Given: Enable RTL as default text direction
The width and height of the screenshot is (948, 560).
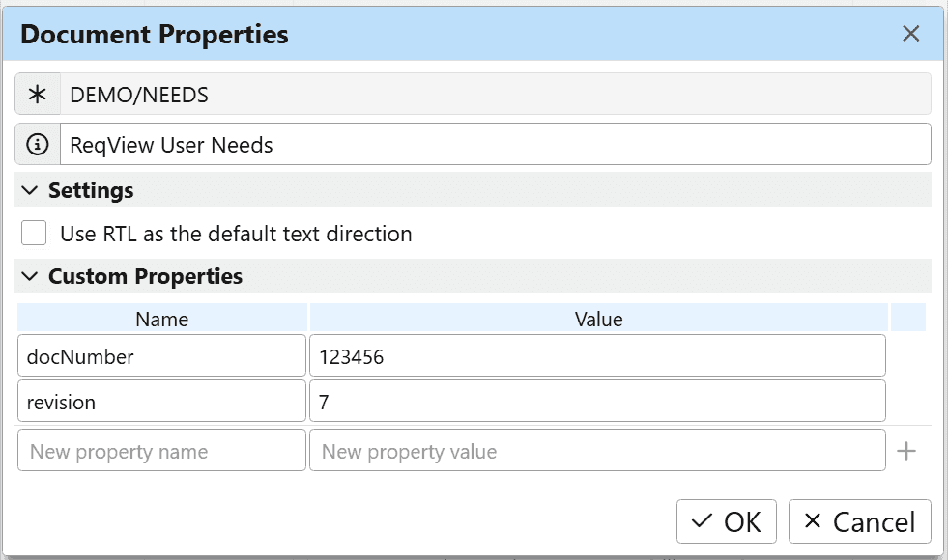Looking at the screenshot, I should (x=34, y=234).
